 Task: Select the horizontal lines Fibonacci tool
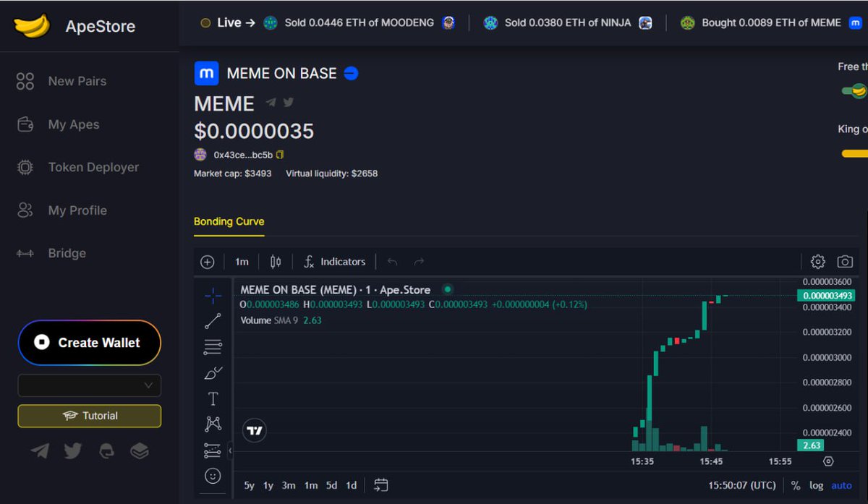[x=213, y=347]
